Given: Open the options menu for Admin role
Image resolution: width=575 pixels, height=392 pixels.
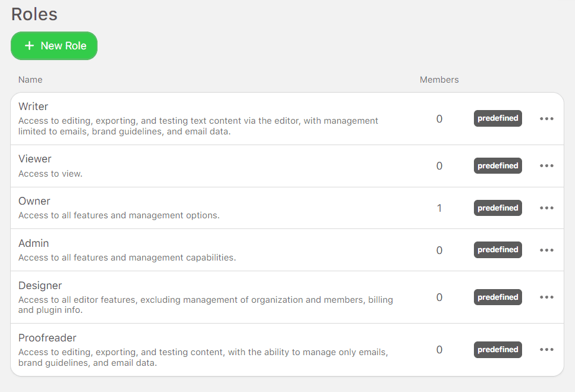Looking at the screenshot, I should tap(546, 250).
